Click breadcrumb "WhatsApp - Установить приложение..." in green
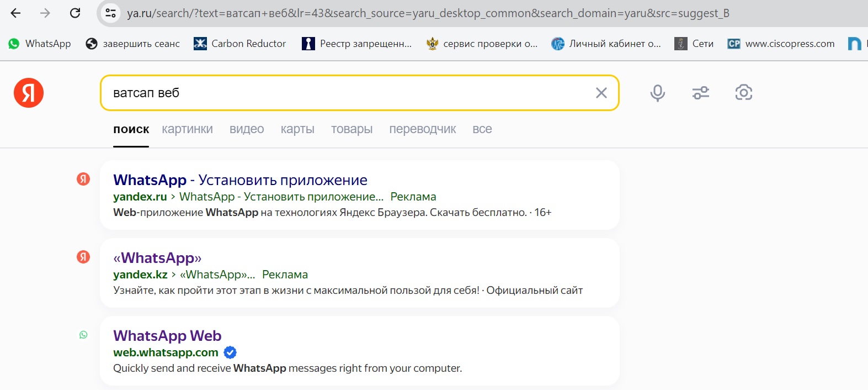The width and height of the screenshot is (868, 390). (x=281, y=197)
